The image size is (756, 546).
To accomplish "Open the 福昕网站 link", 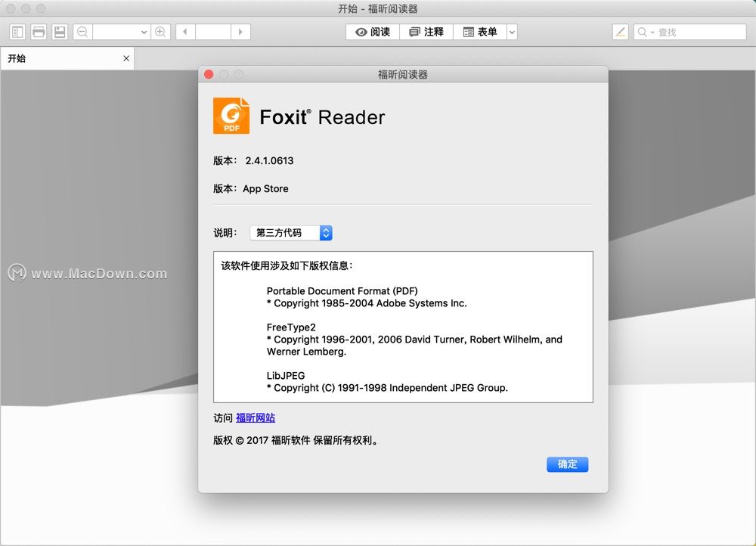I will [x=256, y=418].
